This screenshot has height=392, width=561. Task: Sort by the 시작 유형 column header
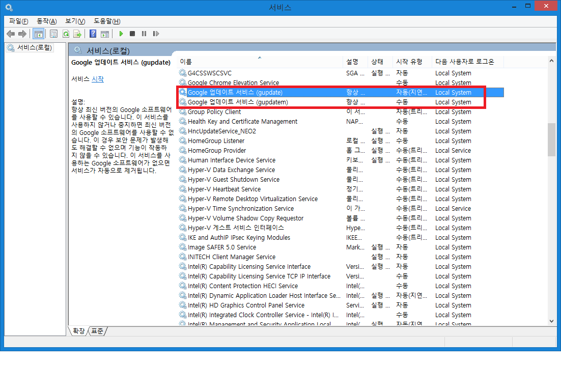412,62
